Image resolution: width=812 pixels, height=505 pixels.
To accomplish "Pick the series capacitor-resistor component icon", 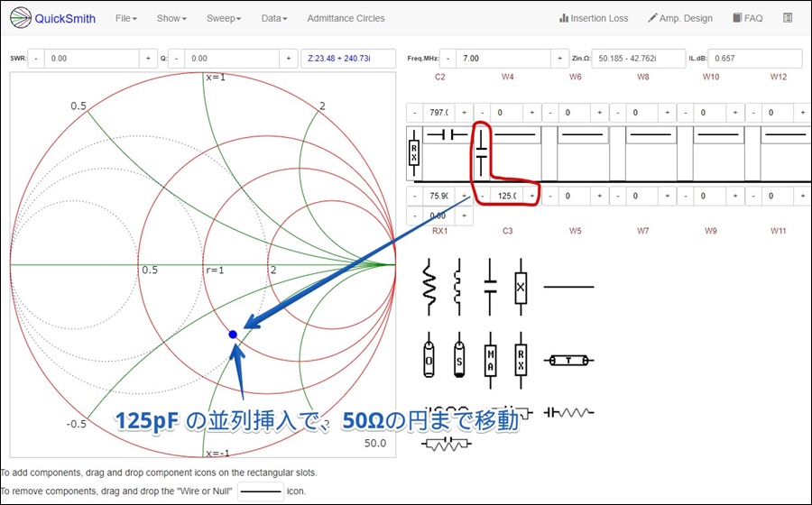I will click(568, 412).
